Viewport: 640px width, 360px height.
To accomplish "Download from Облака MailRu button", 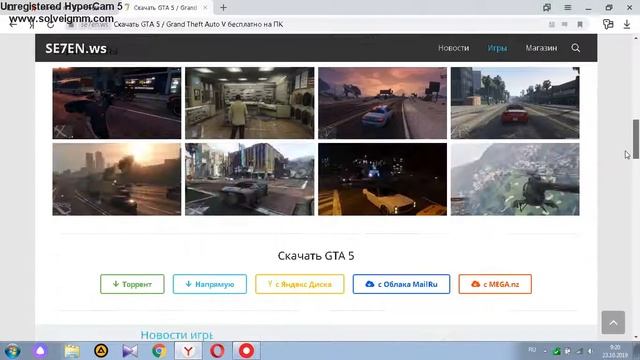I will click(x=401, y=284).
